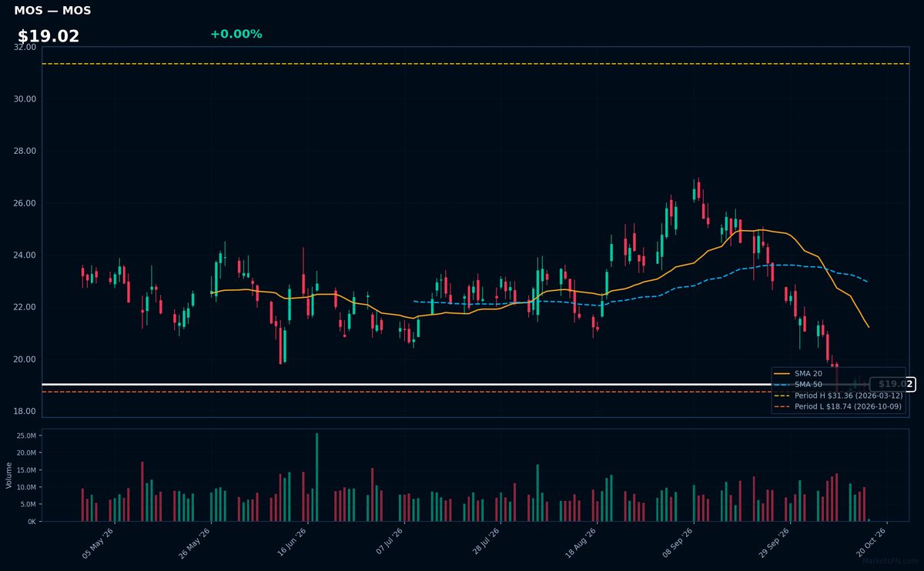Click the tallest green volume bar

pos(316,477)
